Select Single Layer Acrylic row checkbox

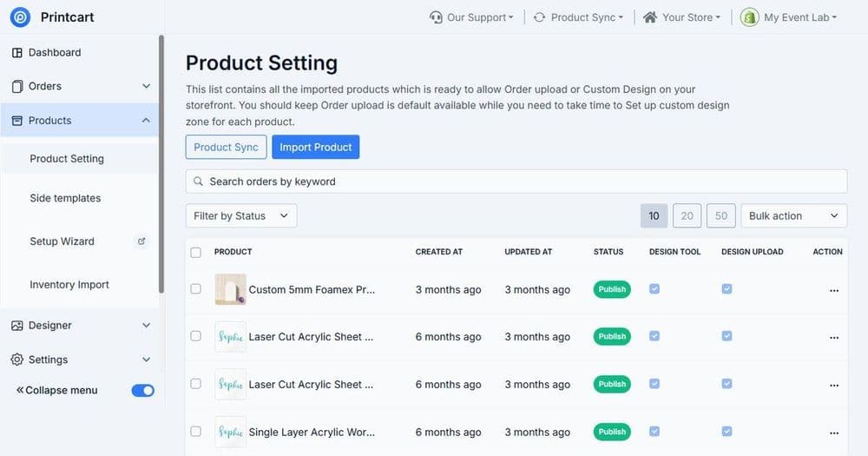pos(195,431)
